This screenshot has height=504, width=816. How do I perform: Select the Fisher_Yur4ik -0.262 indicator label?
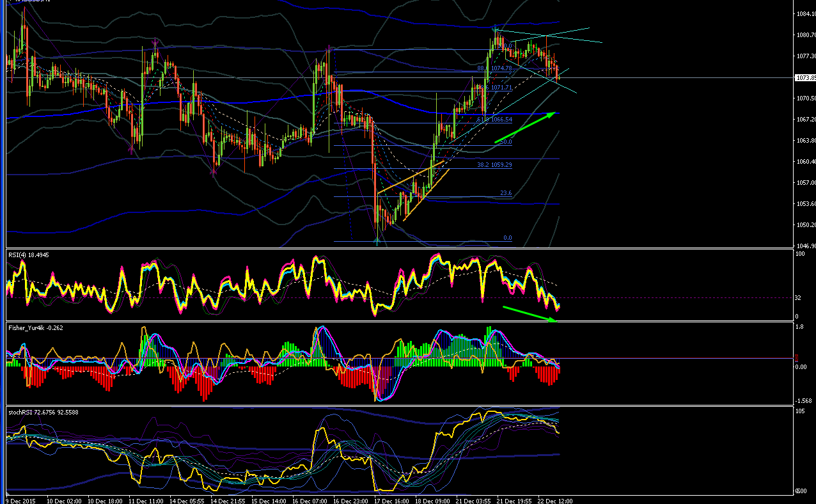point(36,327)
